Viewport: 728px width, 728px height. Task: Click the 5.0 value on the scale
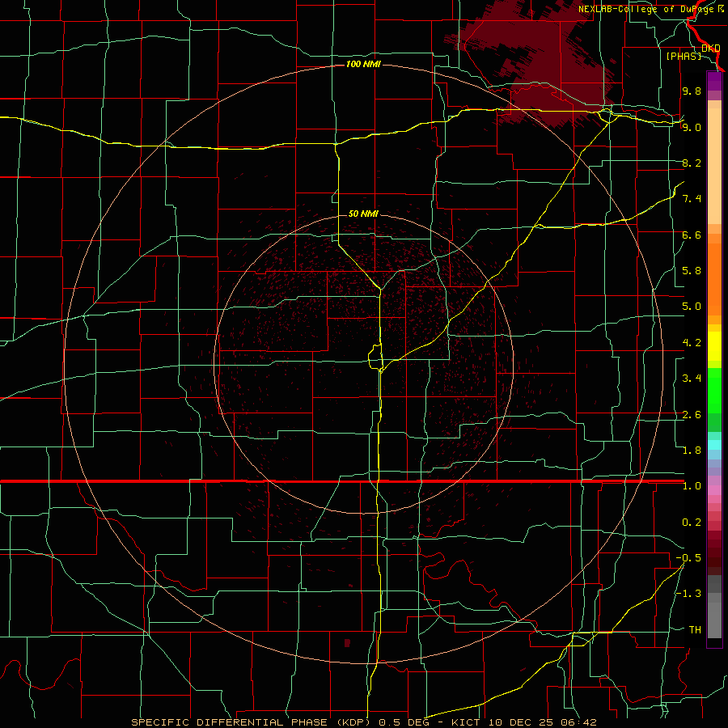pos(692,307)
